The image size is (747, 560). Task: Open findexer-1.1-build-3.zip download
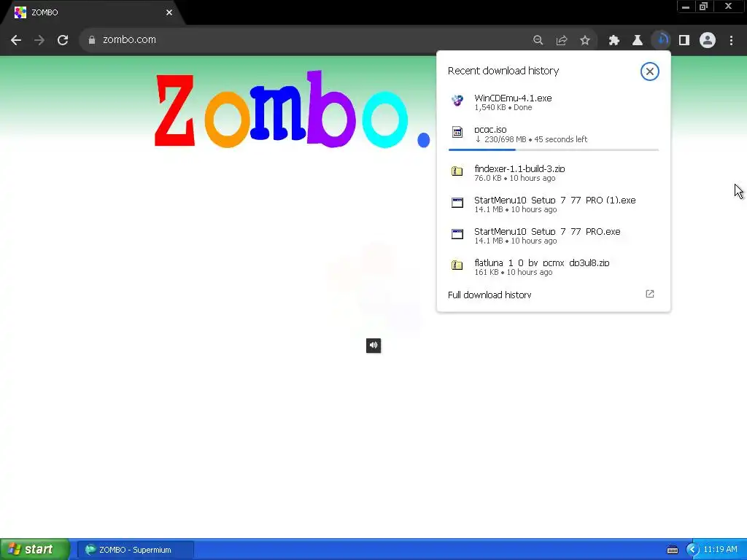554,173
